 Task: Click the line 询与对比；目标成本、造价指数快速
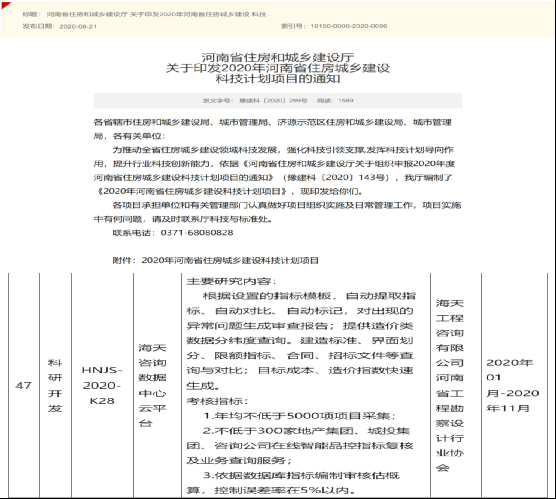pos(300,370)
